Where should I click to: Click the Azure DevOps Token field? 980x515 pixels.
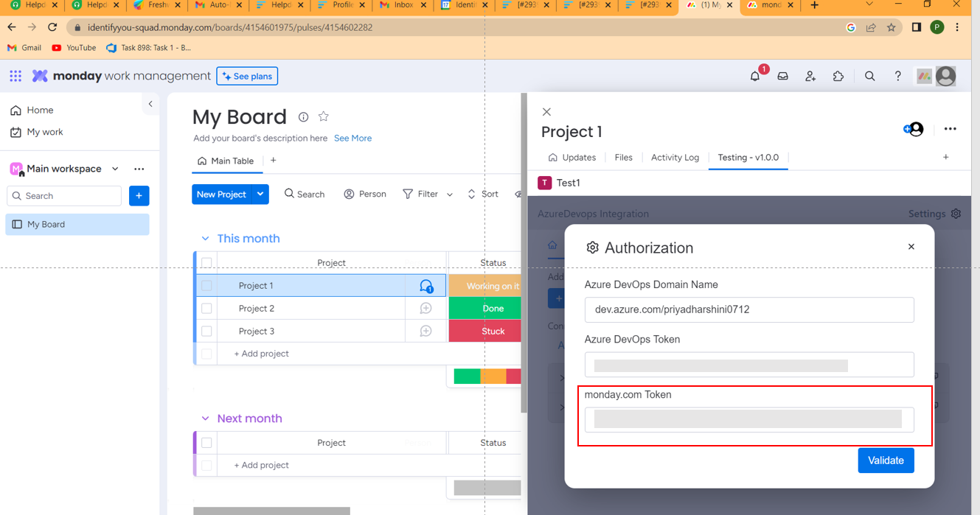[749, 365]
